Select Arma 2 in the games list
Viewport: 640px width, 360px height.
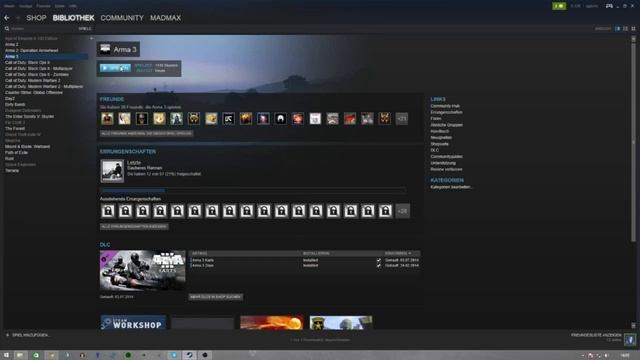(x=11, y=44)
